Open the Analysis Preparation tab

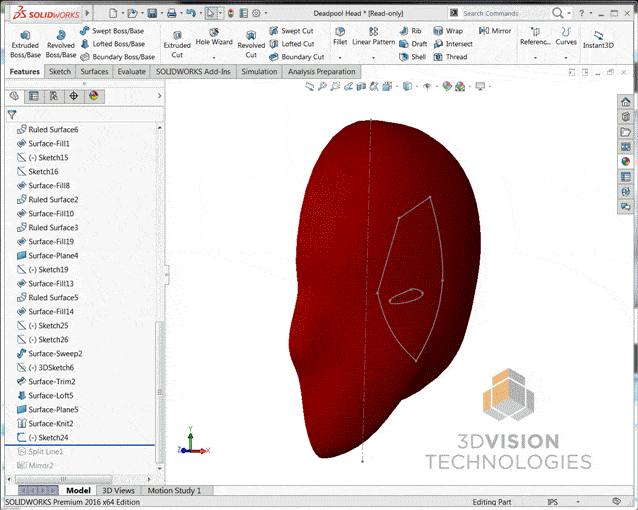pyautogui.click(x=321, y=72)
